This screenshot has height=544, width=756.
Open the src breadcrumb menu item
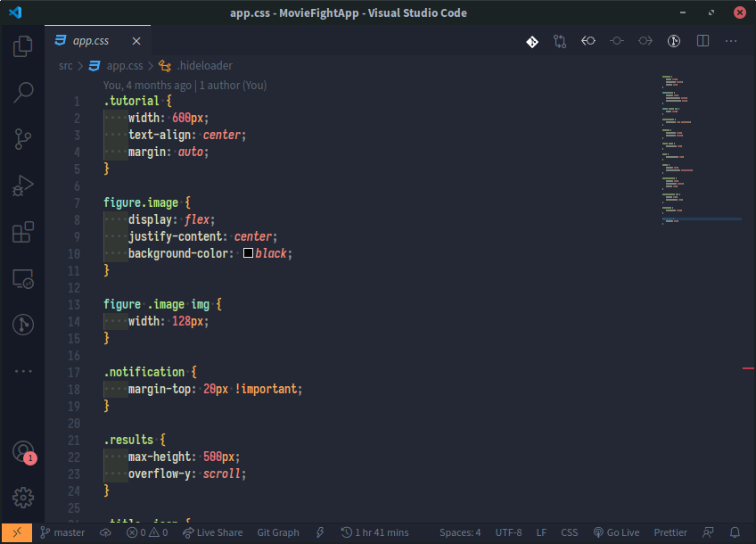coord(64,66)
